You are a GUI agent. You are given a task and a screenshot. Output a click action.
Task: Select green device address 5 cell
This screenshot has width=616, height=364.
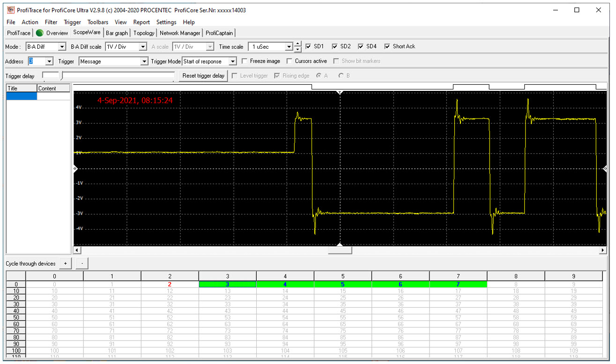343,284
